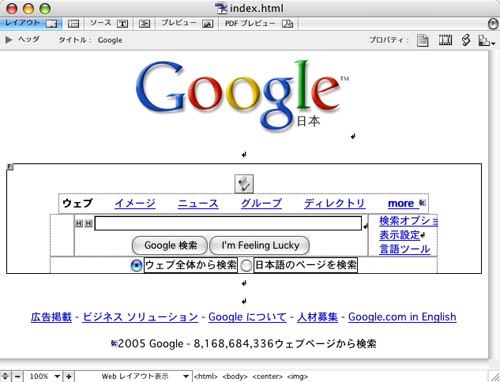Viewport: 500px width, 382px height.
Task: Click the 広告掲載 footer link
Action: 51,317
